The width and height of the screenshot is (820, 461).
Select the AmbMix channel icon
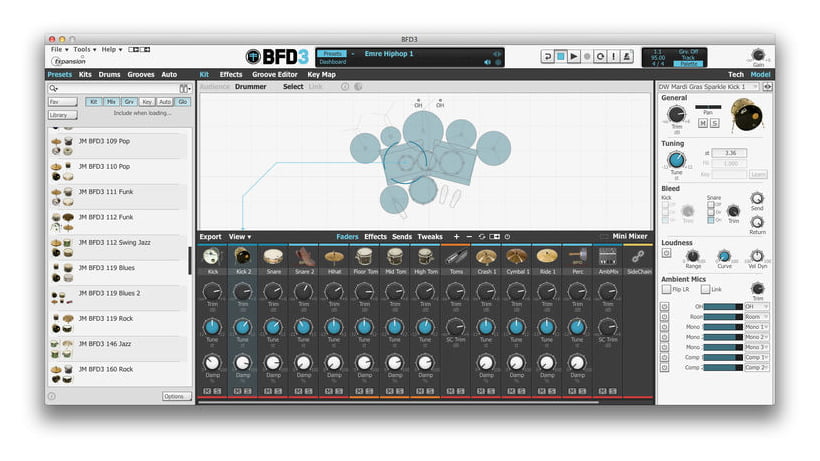608,257
